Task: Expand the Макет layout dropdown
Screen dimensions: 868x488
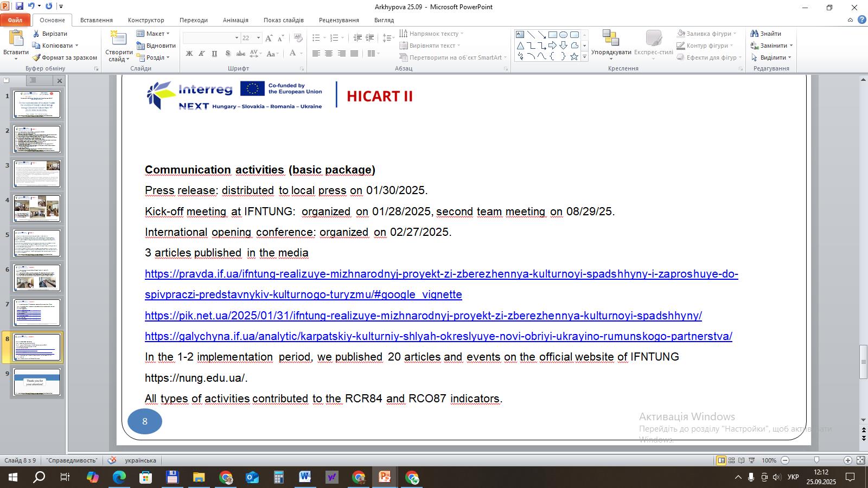Action: tap(168, 34)
